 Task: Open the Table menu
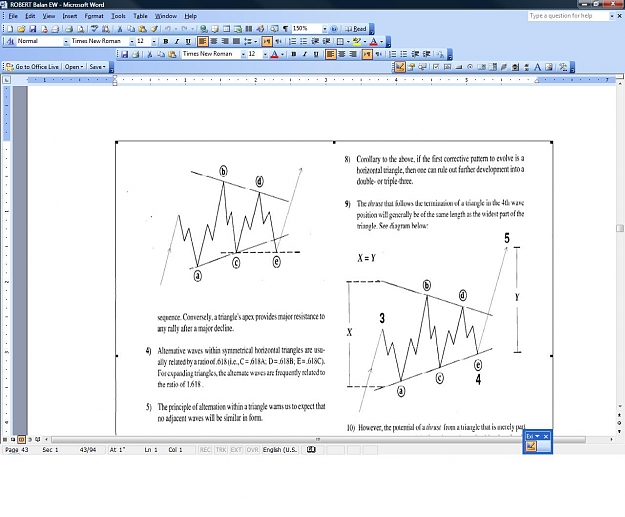(x=140, y=16)
